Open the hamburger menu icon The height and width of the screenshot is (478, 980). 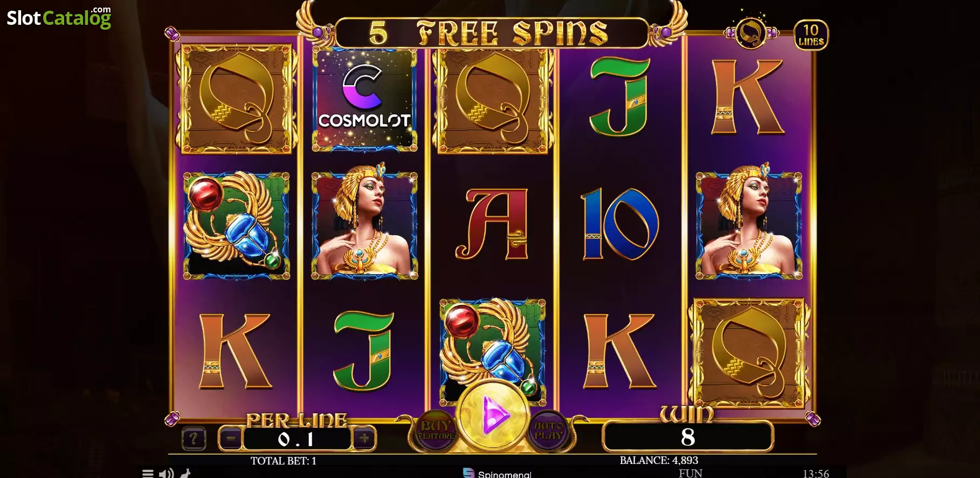(x=148, y=473)
